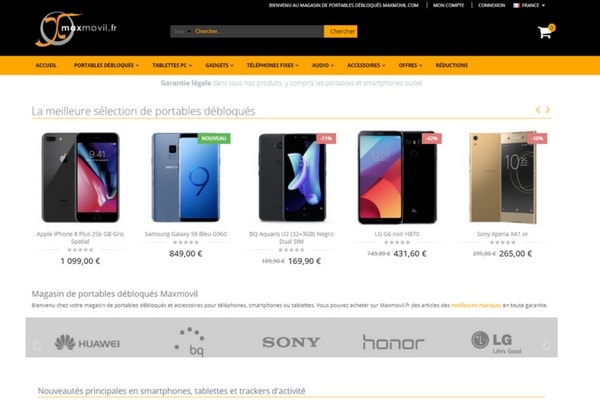
Task: Open the Accueil menu item
Action: click(x=46, y=65)
